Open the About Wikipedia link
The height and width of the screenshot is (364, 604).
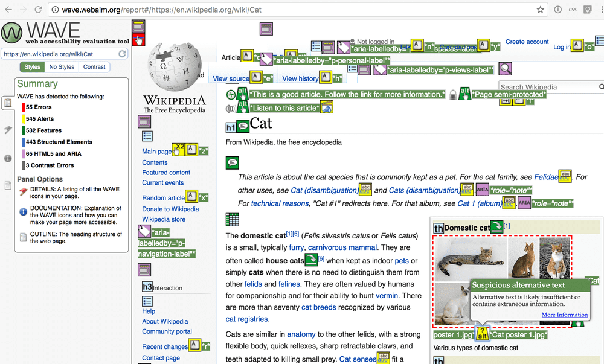(x=165, y=321)
